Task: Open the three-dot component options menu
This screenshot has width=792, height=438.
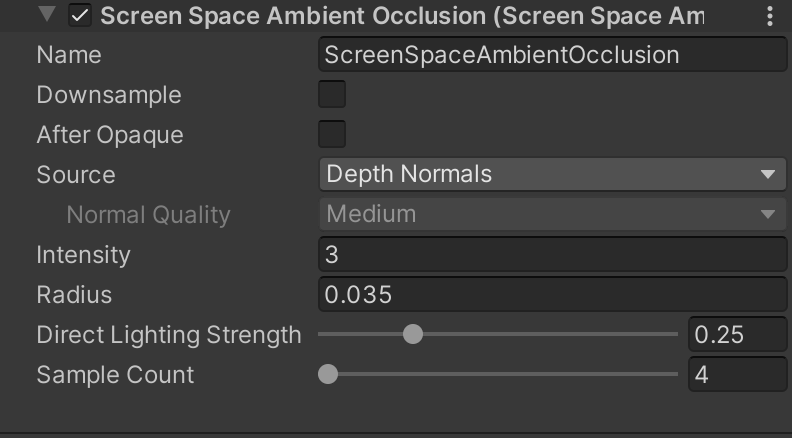Action: (769, 16)
